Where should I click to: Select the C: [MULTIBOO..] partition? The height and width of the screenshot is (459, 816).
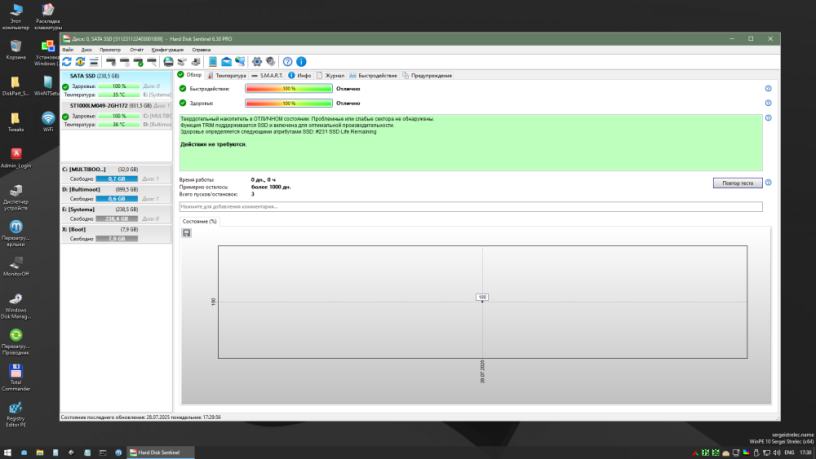click(x=116, y=174)
